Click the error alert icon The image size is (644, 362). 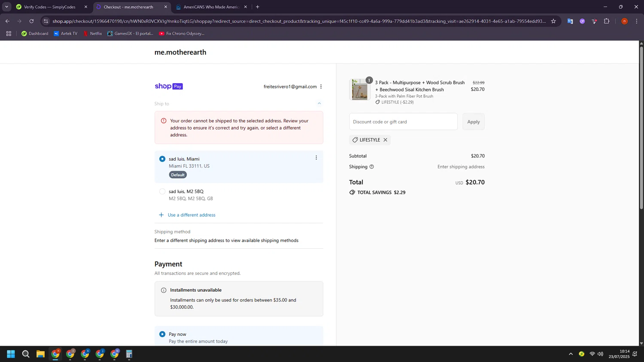pyautogui.click(x=164, y=121)
